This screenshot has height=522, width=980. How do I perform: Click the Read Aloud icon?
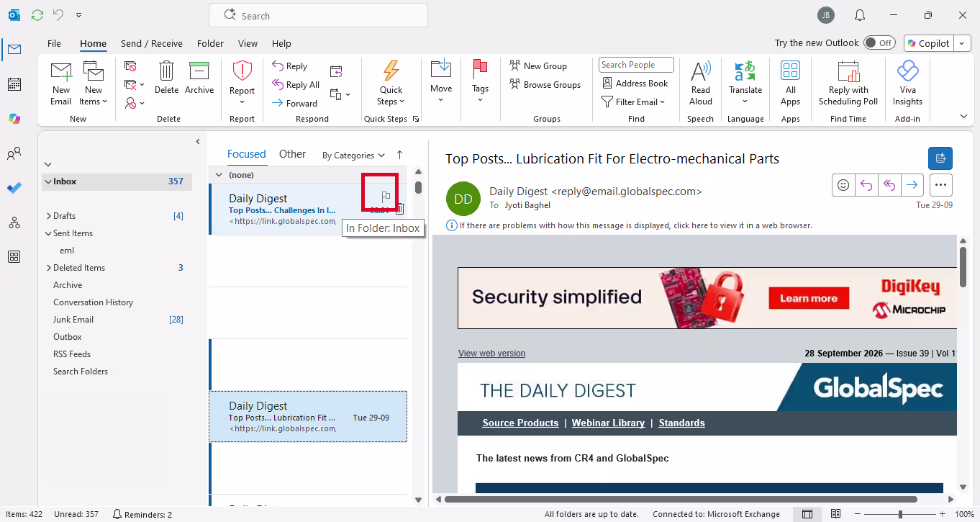tap(701, 82)
